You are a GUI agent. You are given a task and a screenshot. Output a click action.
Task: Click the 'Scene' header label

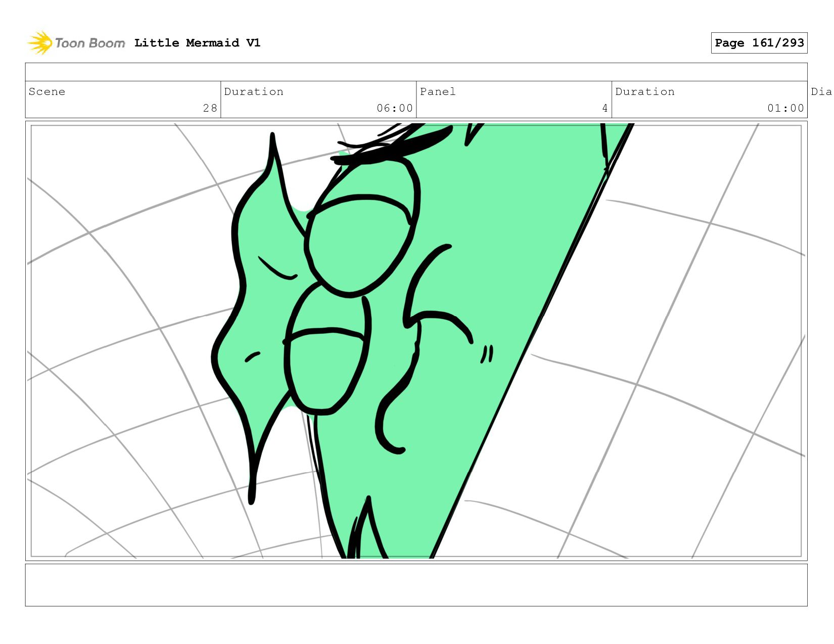(47, 91)
